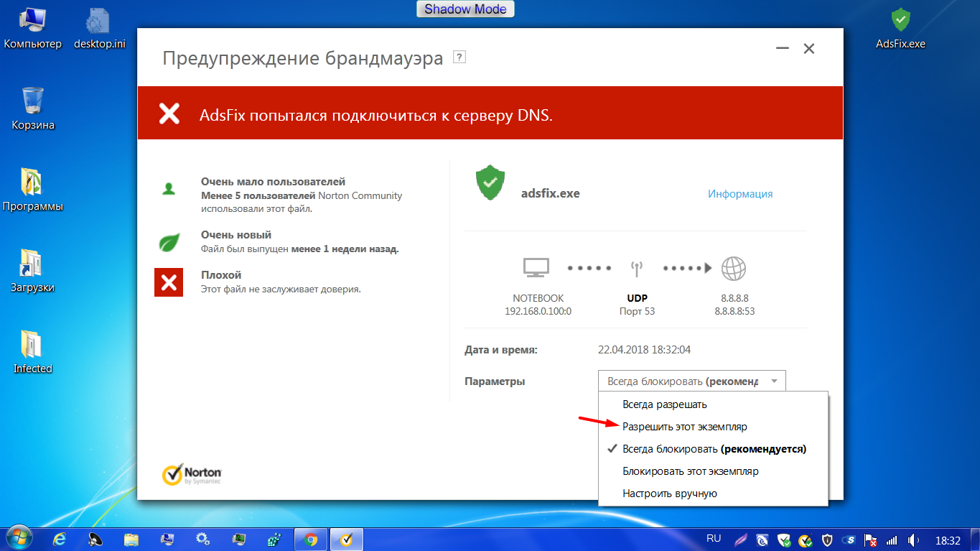Expand the Параметры dropdown in the firewall dialog
Screen dimensions: 980x551
point(692,381)
